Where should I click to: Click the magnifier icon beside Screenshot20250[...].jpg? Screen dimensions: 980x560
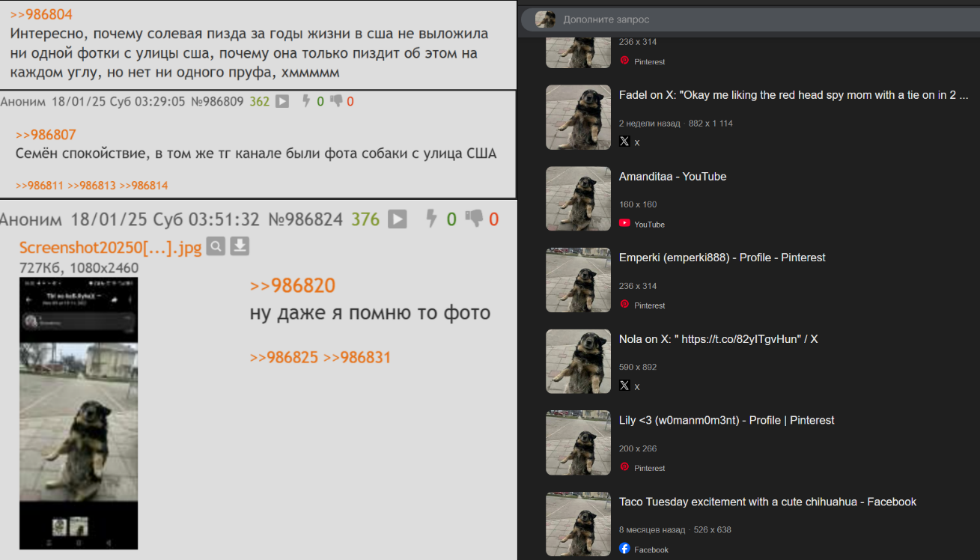click(216, 246)
